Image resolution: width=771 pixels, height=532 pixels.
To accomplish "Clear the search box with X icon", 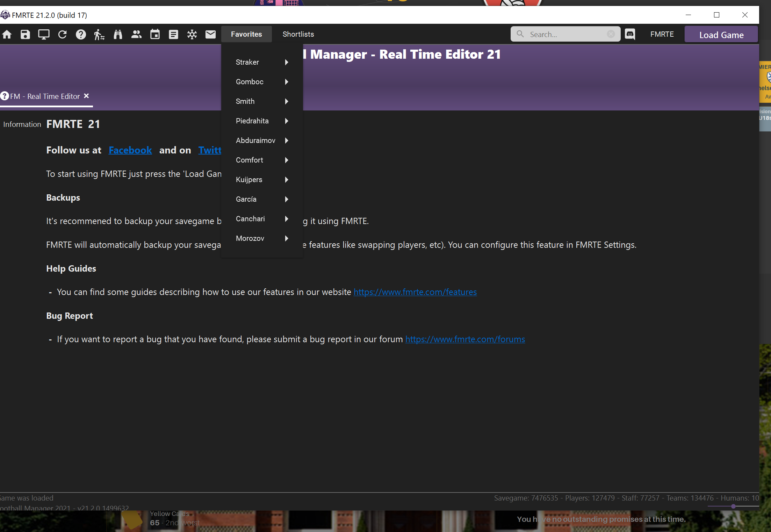I will [611, 34].
